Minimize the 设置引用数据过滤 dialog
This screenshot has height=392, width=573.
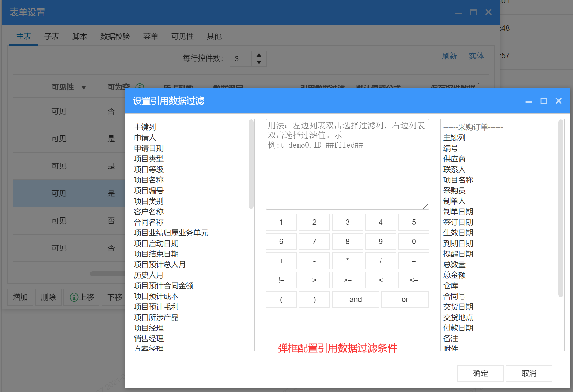coord(529,101)
